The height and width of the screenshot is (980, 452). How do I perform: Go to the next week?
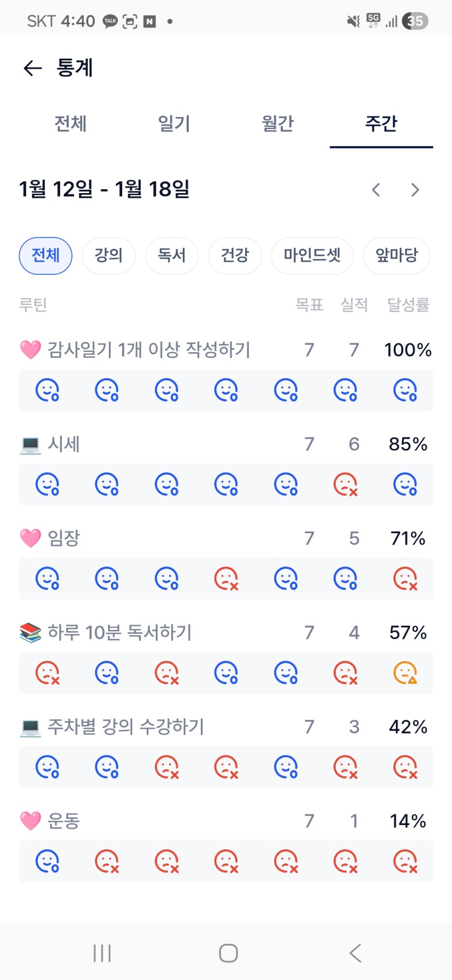pos(415,190)
